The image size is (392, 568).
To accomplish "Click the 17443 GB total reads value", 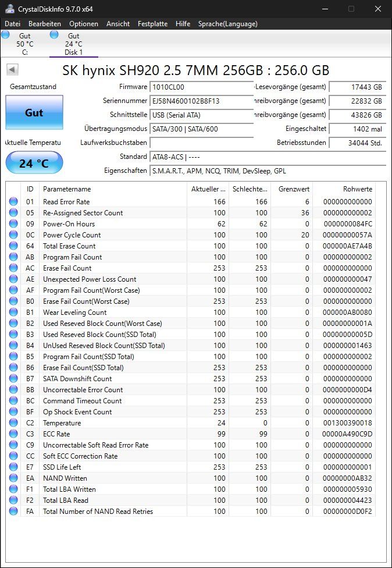I will click(x=357, y=87).
